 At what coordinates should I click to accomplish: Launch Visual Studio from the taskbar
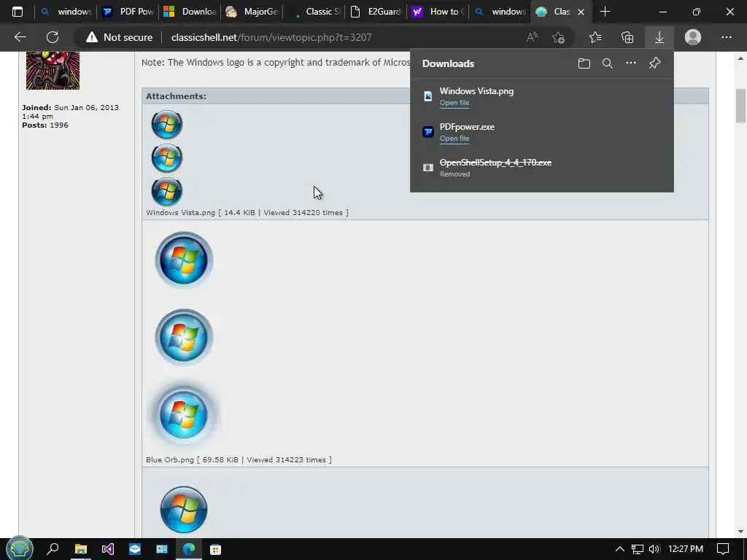pos(108,549)
